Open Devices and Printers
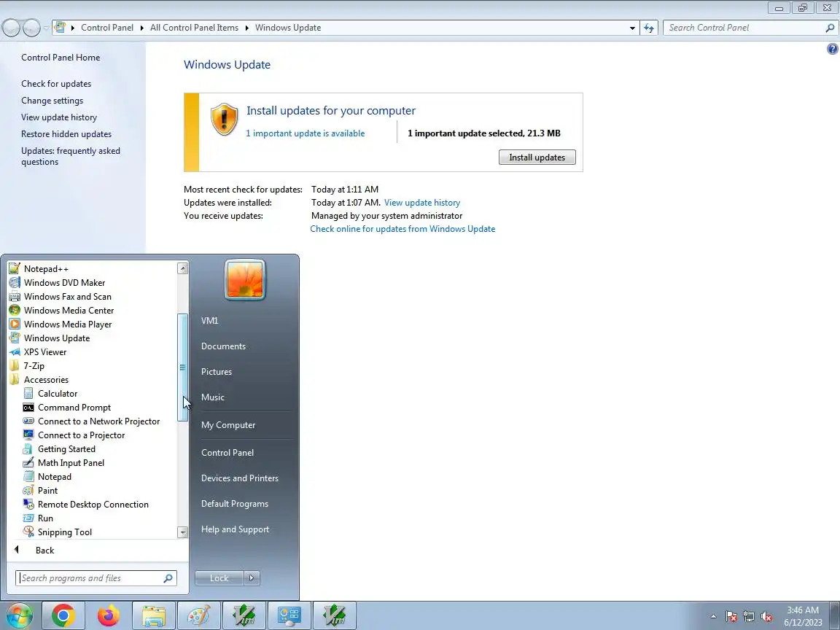Screen dimensions: 840x630 [x=239, y=478]
